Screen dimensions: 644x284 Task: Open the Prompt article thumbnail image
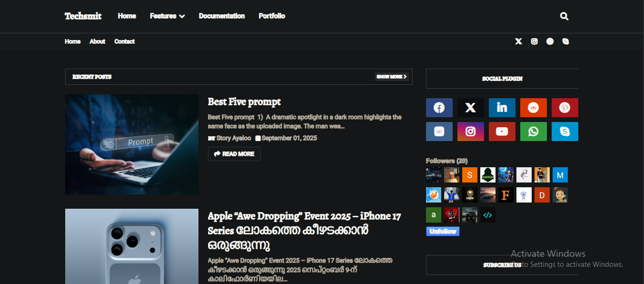132,144
